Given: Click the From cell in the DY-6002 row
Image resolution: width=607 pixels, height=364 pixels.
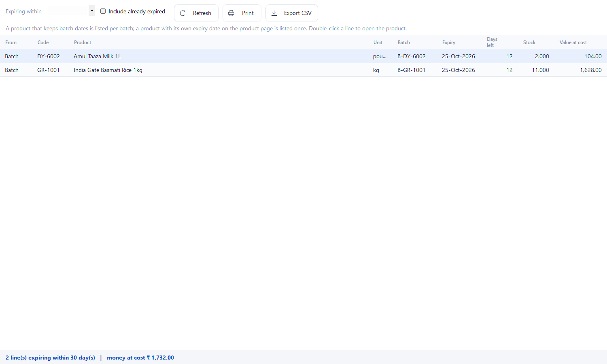Looking at the screenshot, I should point(12,56).
